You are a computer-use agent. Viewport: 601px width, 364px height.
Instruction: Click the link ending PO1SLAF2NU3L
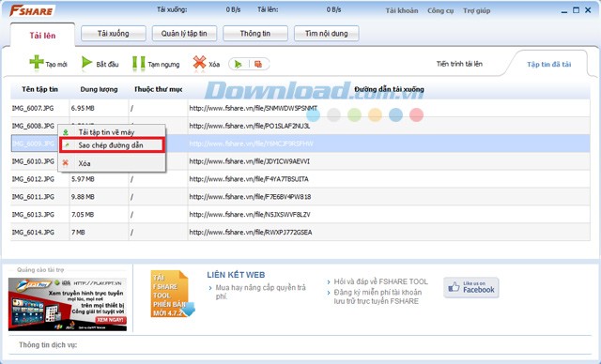[250, 126]
